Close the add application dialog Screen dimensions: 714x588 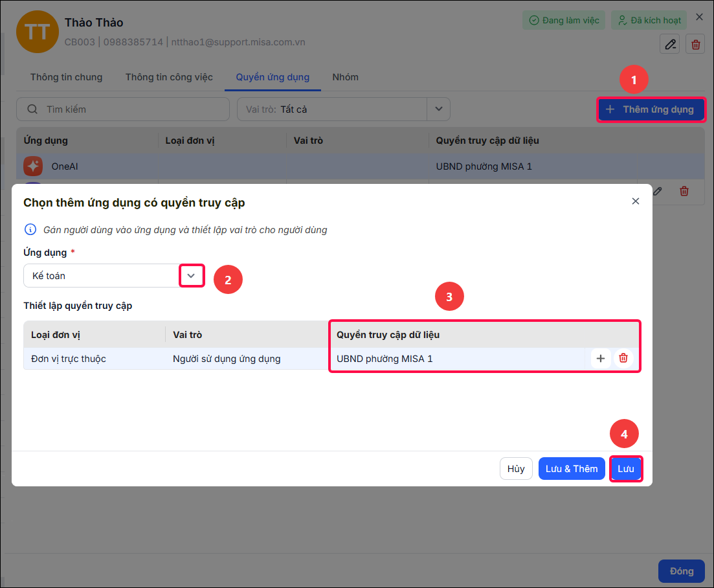tap(636, 201)
